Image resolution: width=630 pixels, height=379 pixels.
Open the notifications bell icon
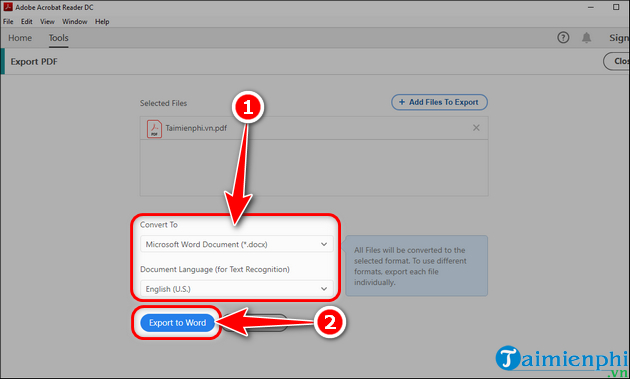pos(587,38)
